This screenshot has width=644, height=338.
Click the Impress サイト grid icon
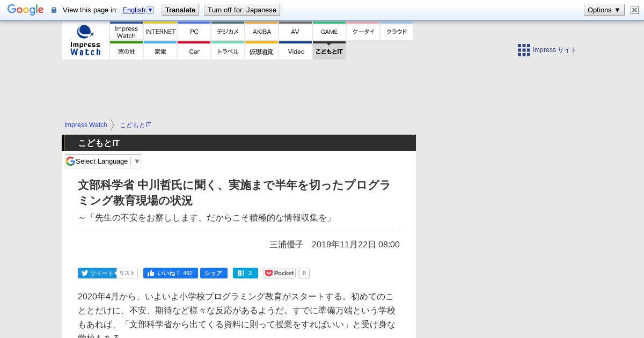click(x=524, y=50)
